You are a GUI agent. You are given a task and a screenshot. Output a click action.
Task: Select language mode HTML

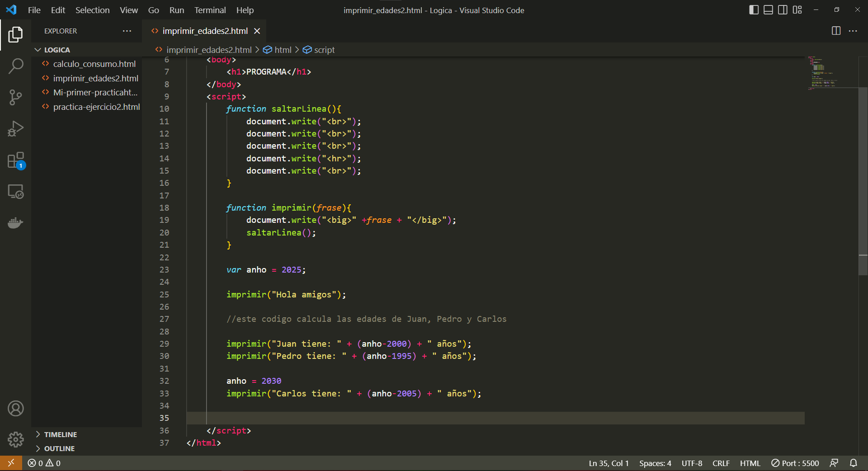(750, 463)
